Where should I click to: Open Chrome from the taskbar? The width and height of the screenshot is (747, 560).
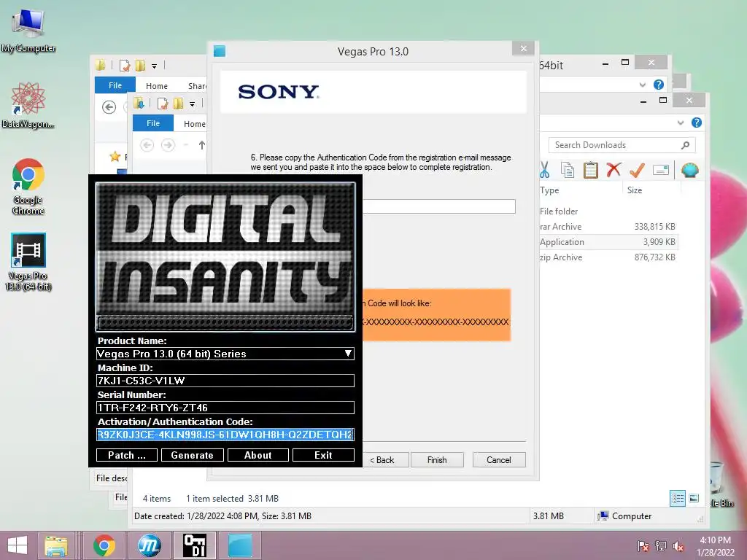pyautogui.click(x=104, y=545)
